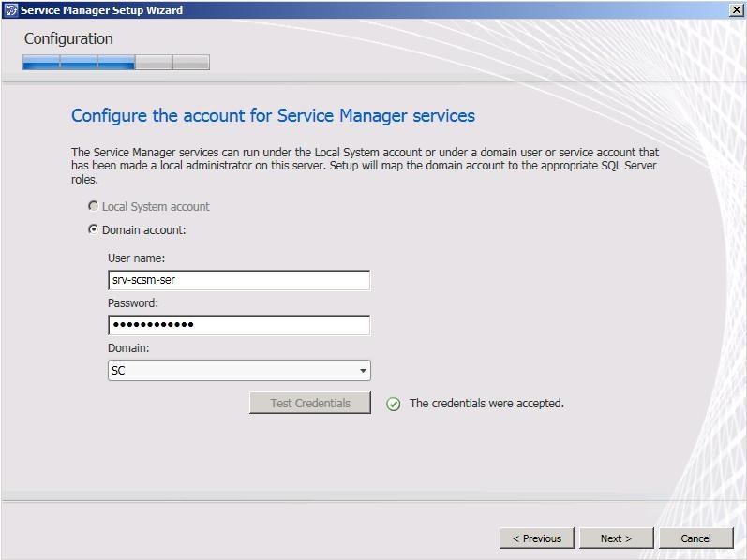Click the first segment of progress bar

point(41,63)
